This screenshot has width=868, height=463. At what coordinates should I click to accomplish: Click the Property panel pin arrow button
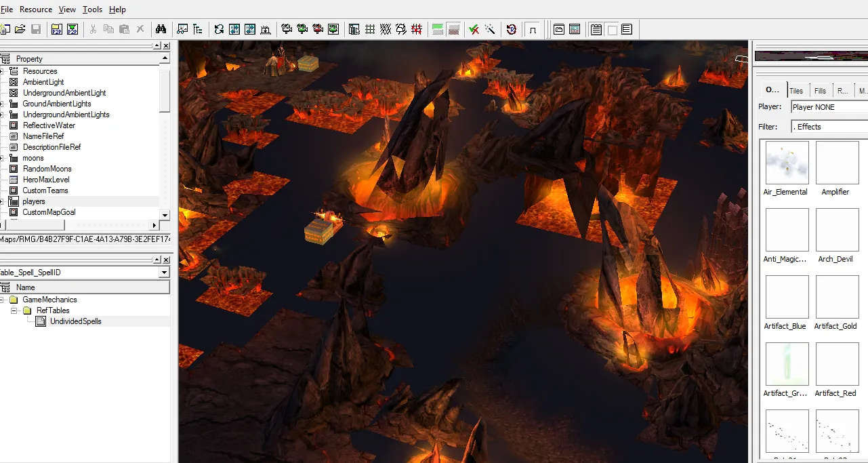pos(157,45)
